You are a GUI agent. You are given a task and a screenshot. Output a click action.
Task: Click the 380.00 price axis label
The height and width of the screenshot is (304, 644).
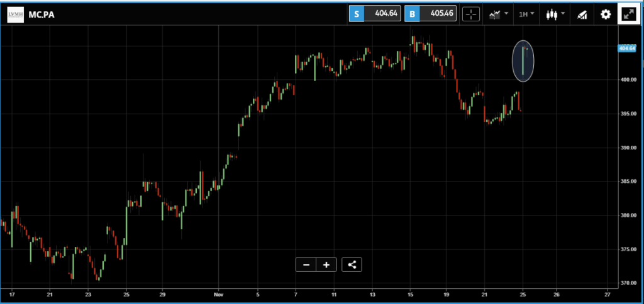628,215
